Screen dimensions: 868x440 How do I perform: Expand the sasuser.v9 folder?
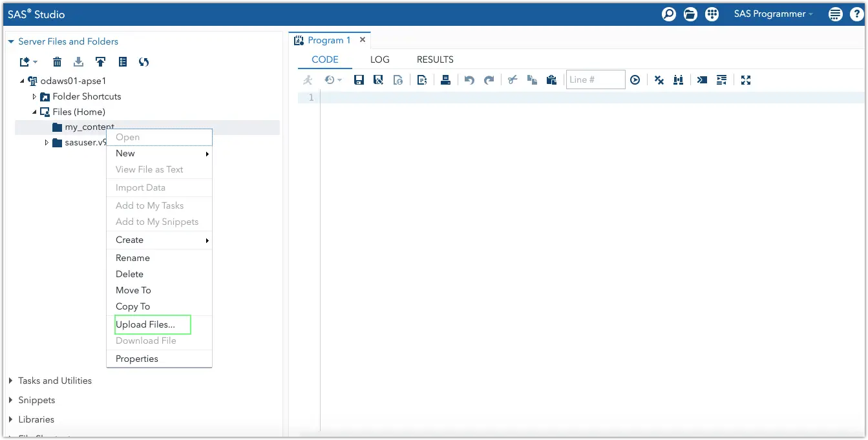coord(47,143)
